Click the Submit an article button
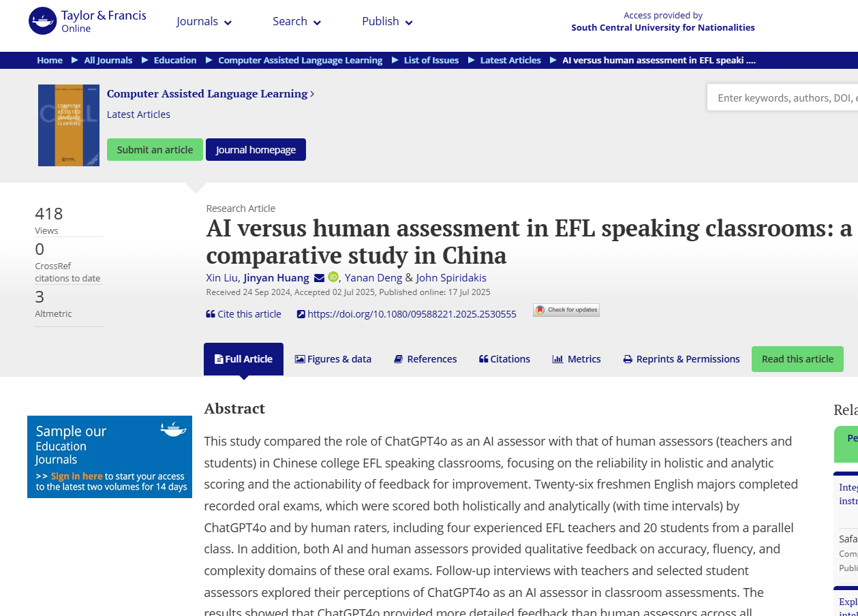The image size is (858, 616). point(155,150)
